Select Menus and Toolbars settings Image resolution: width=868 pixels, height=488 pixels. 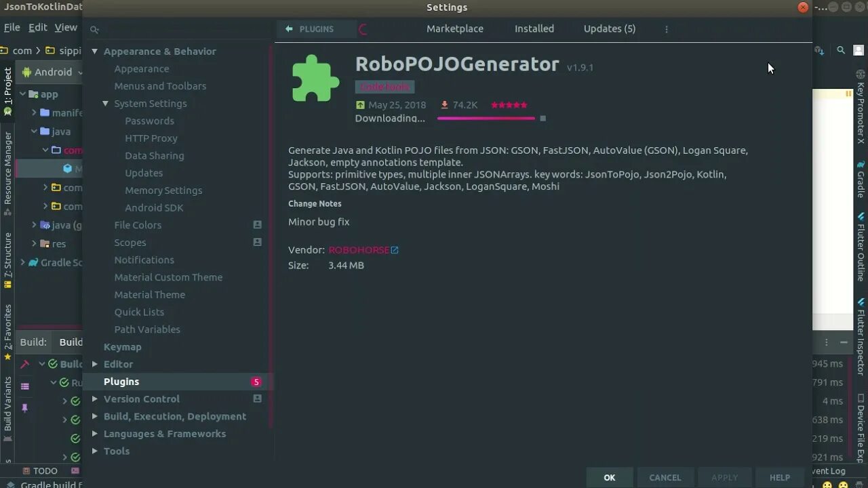[160, 86]
